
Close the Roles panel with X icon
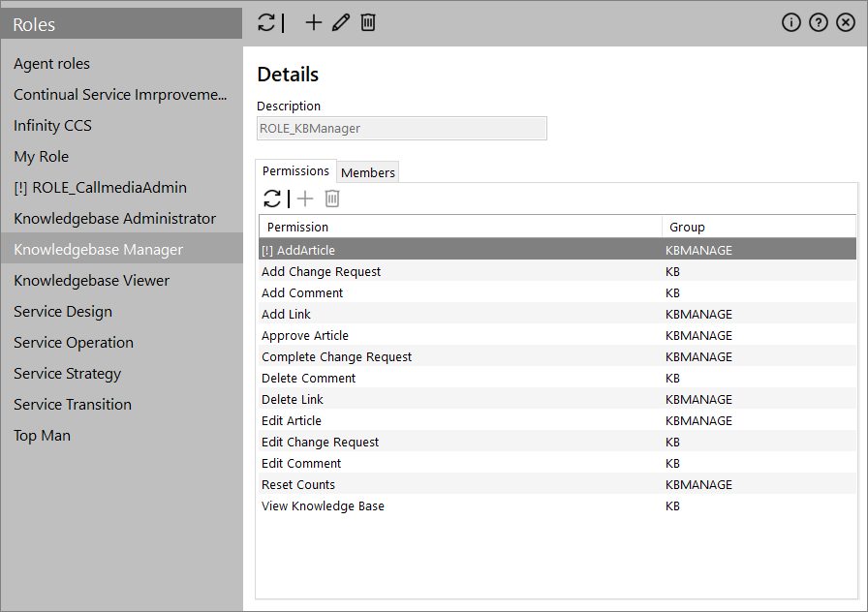846,22
